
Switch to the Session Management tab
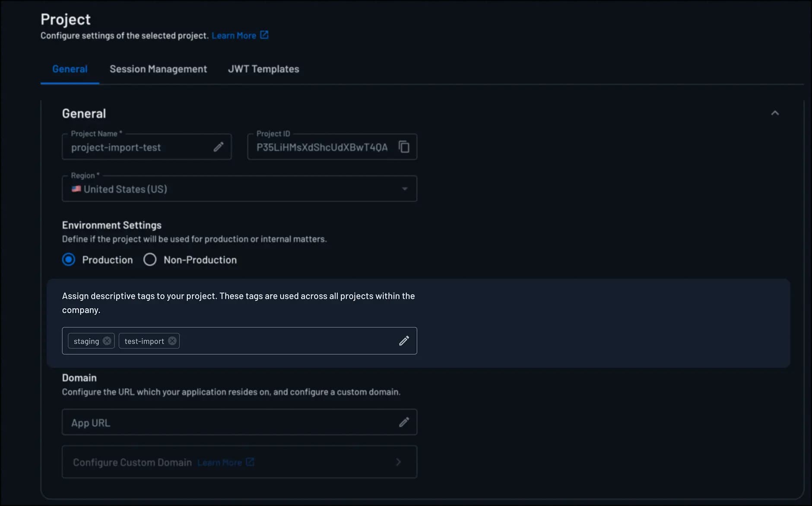point(158,69)
